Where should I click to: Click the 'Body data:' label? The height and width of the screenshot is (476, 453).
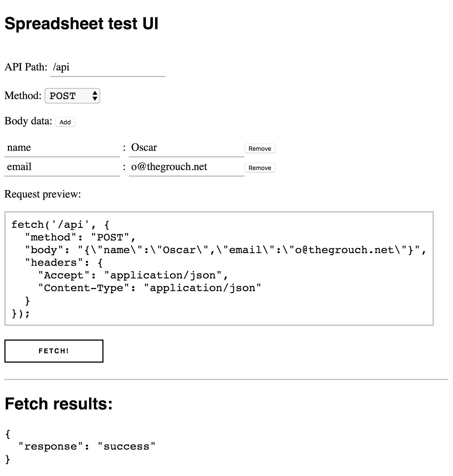tap(28, 121)
